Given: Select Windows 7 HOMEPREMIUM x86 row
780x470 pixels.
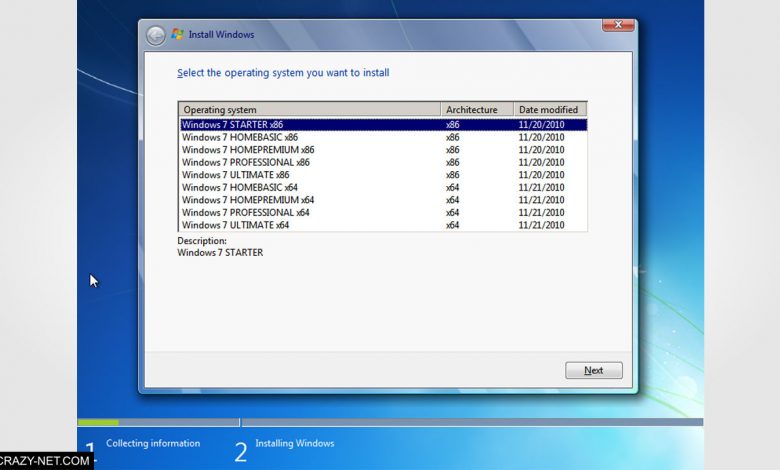Looking at the screenshot, I should pos(383,150).
